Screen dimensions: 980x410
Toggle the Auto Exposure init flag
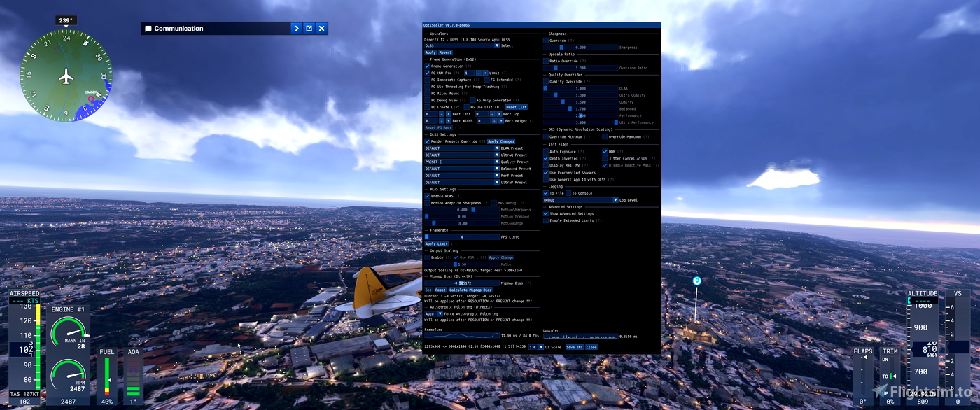pos(545,152)
